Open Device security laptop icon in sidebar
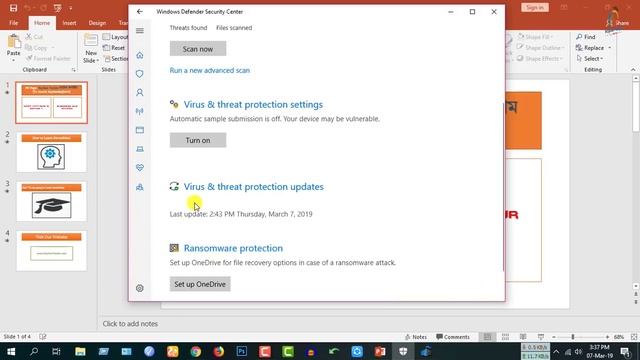Viewport: 640px width, 360px height. tap(140, 149)
